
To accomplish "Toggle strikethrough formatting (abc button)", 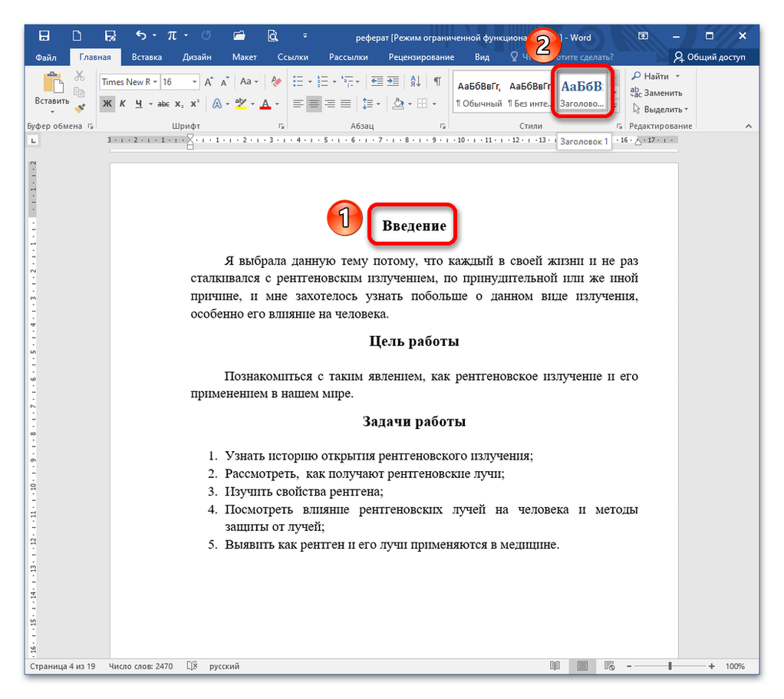I will 163,104.
